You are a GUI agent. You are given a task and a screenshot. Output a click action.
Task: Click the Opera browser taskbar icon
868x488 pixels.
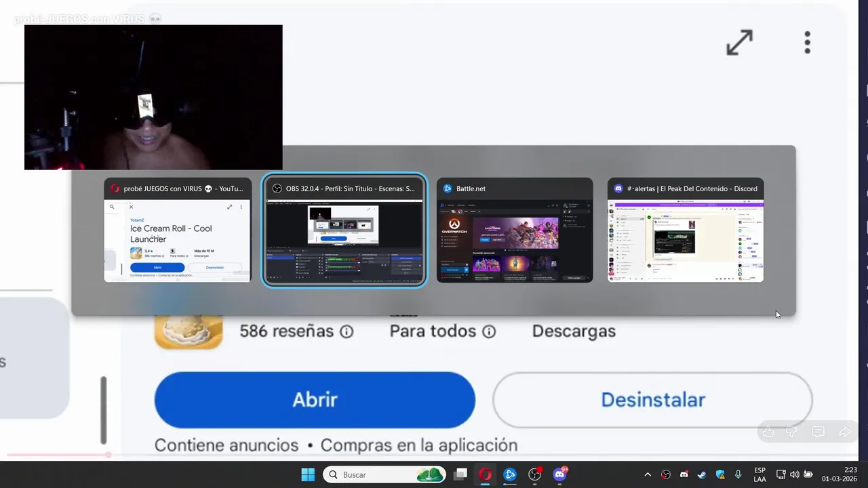click(485, 474)
